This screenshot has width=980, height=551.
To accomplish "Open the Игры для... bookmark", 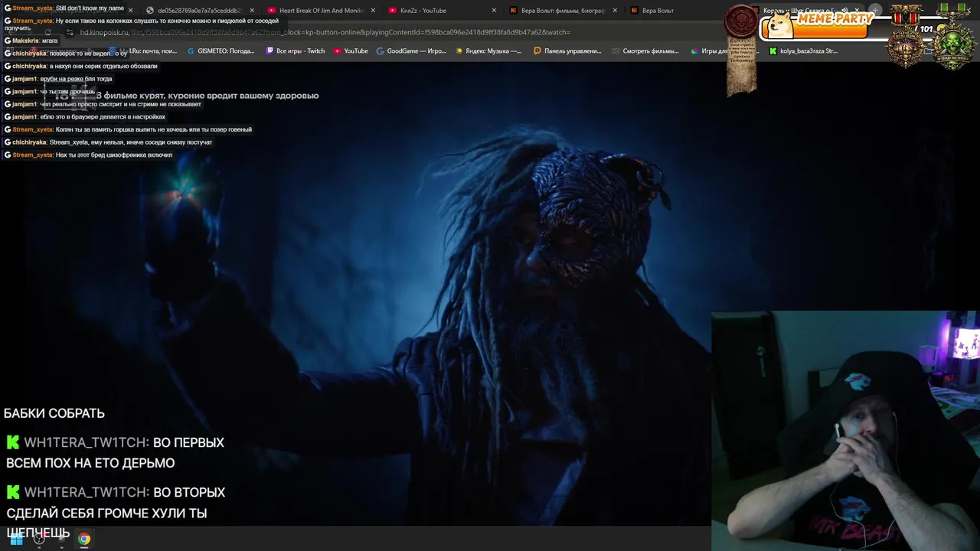I will coord(708,51).
